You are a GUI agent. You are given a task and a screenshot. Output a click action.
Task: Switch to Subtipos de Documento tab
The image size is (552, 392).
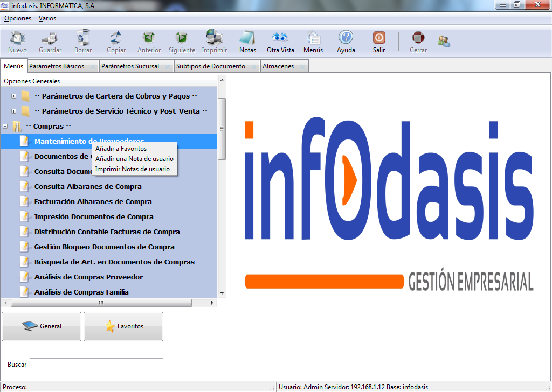(x=211, y=66)
